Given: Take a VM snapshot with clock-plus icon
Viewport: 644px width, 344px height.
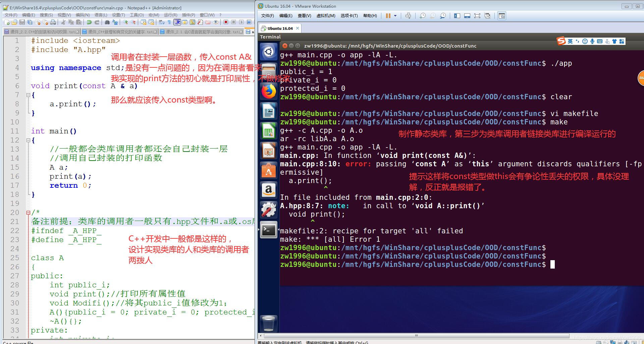Looking at the screenshot, I should tap(423, 16).
